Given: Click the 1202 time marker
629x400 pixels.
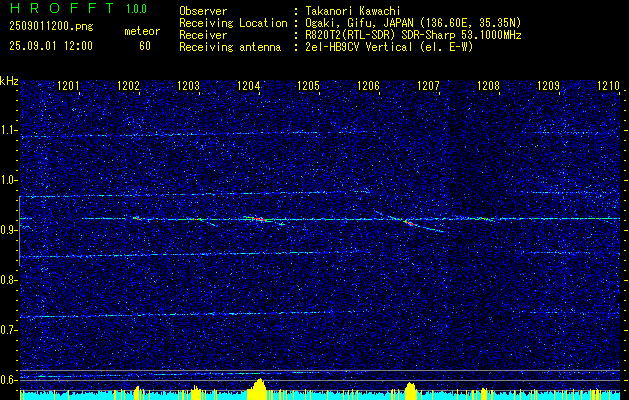Looking at the screenshot, I should click(x=128, y=85).
